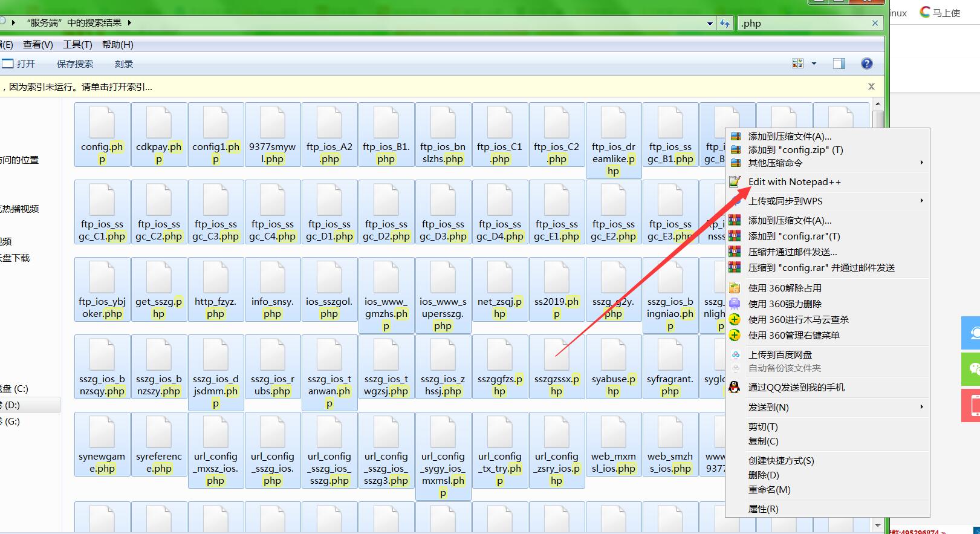Select the ss2019.php file icon

click(x=556, y=279)
